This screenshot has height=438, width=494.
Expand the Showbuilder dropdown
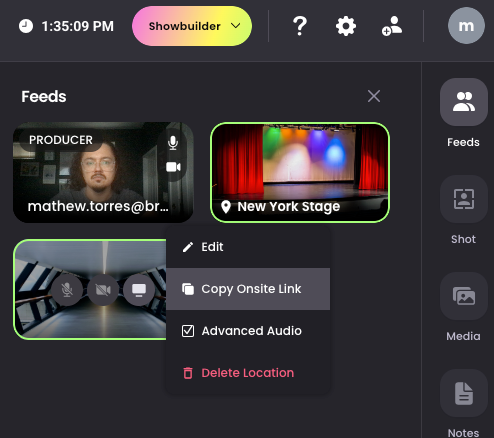coord(192,26)
